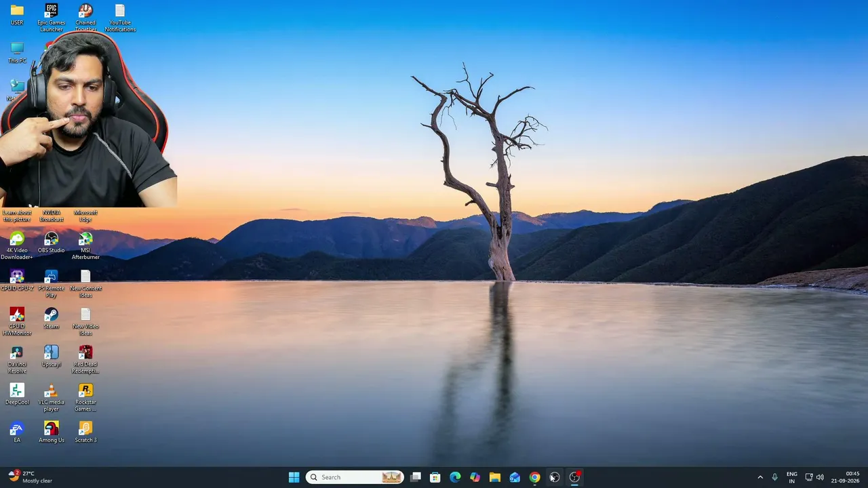Switch to Google Chrome on the taskbar
This screenshot has width=868, height=488.
[x=534, y=477]
